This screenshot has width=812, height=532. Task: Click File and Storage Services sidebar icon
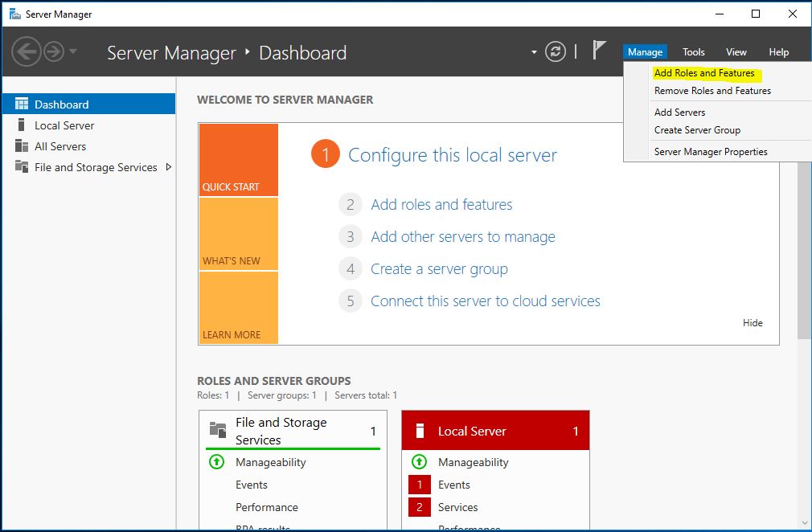(21, 166)
